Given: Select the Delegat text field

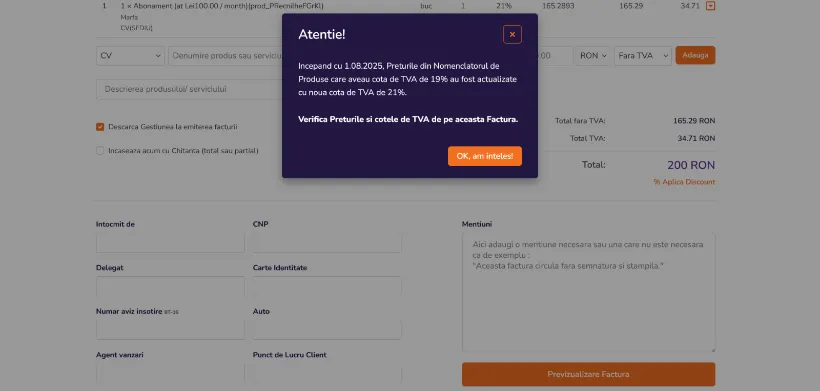Looking at the screenshot, I should (170, 286).
